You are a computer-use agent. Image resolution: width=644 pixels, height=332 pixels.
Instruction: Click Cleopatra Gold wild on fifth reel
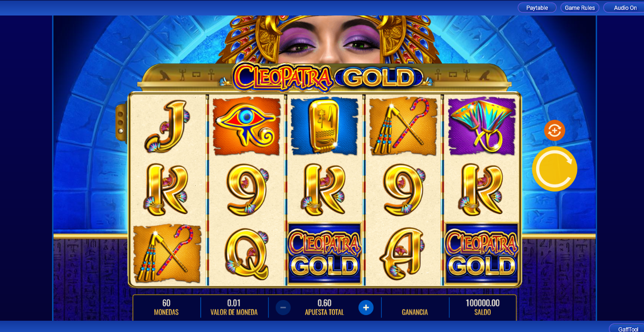(x=482, y=254)
